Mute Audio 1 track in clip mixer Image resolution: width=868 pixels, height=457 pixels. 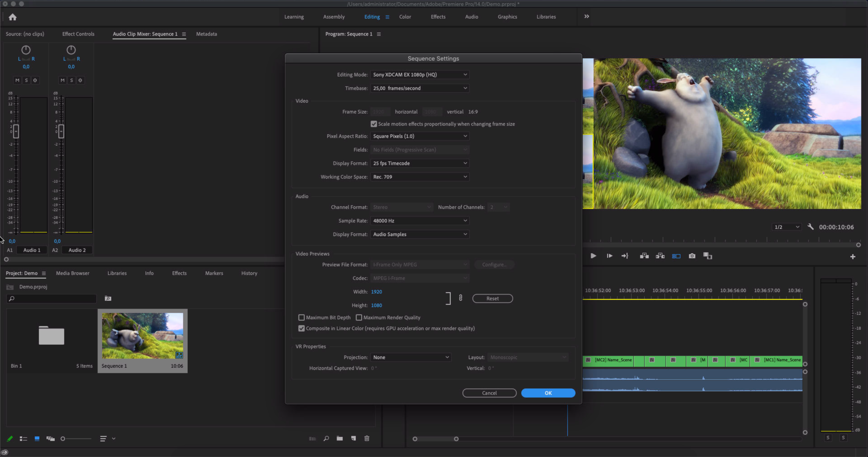(17, 80)
